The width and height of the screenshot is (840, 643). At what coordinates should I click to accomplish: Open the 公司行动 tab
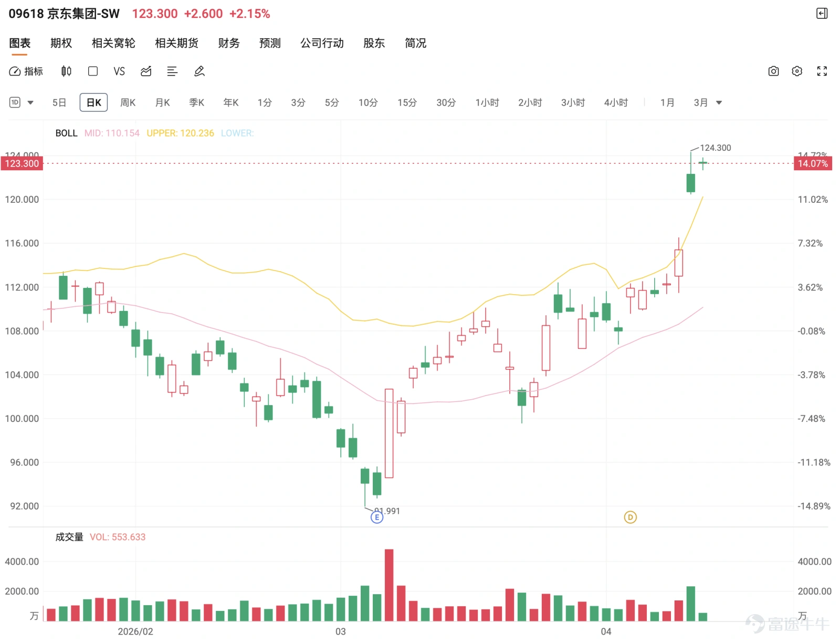pos(322,43)
